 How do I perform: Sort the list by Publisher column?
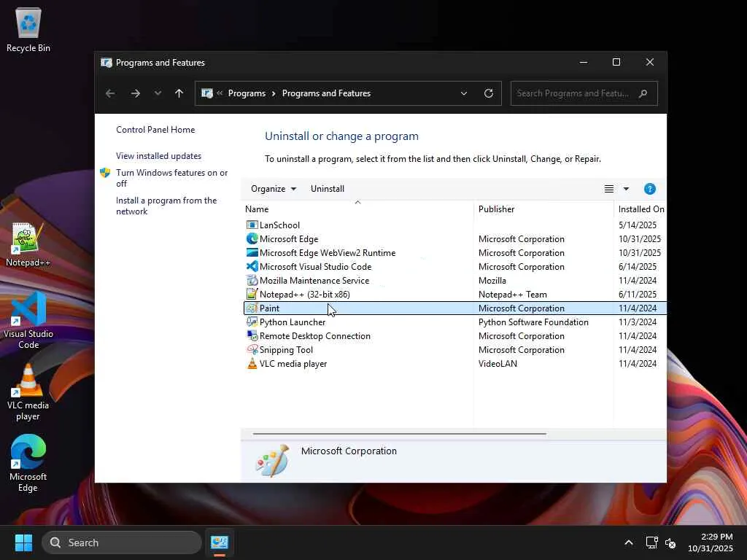pyautogui.click(x=544, y=209)
